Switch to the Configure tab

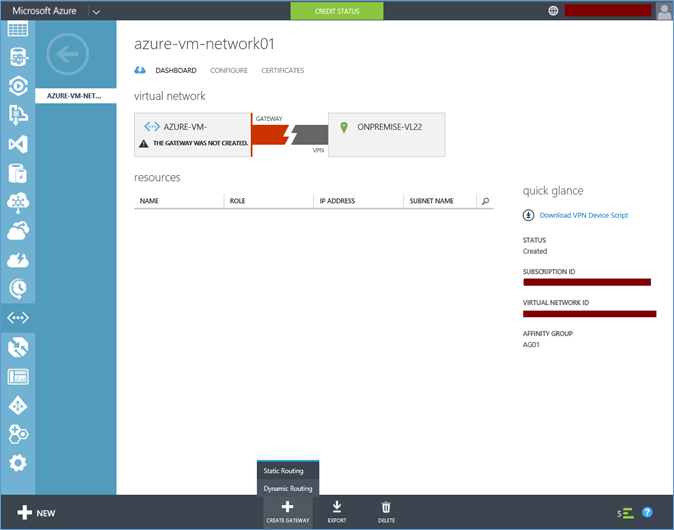point(229,70)
